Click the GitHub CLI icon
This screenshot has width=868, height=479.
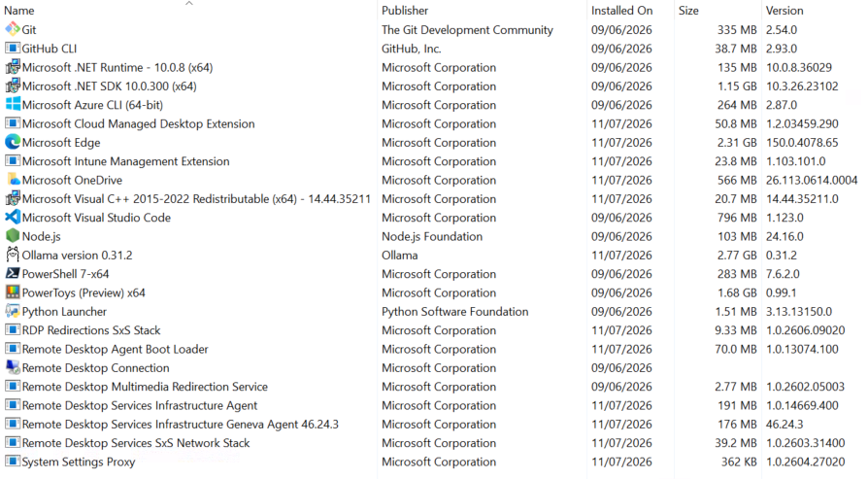click(13, 49)
